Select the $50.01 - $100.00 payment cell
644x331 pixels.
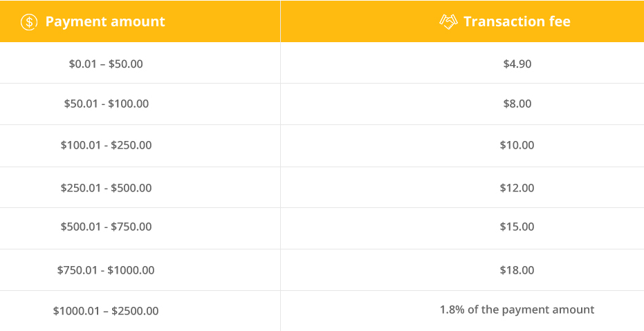(106, 104)
